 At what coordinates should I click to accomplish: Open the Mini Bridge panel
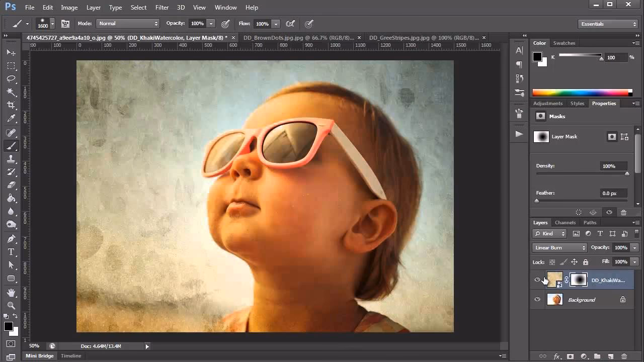pos(39,355)
